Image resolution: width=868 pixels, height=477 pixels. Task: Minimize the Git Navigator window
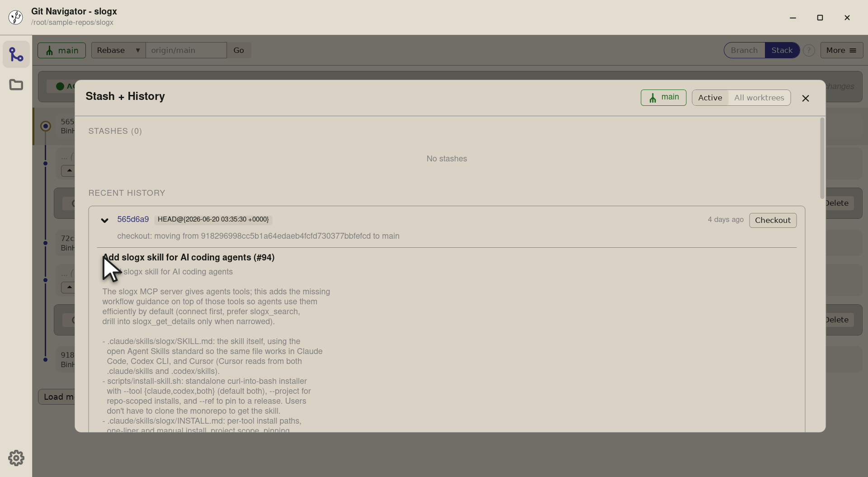coord(793,18)
